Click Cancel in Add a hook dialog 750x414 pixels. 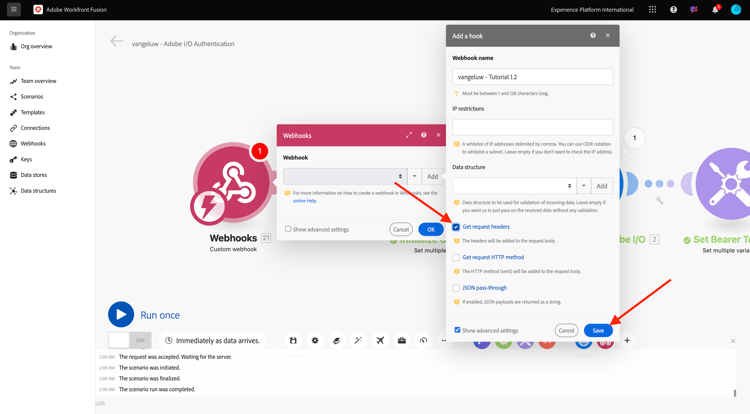566,330
